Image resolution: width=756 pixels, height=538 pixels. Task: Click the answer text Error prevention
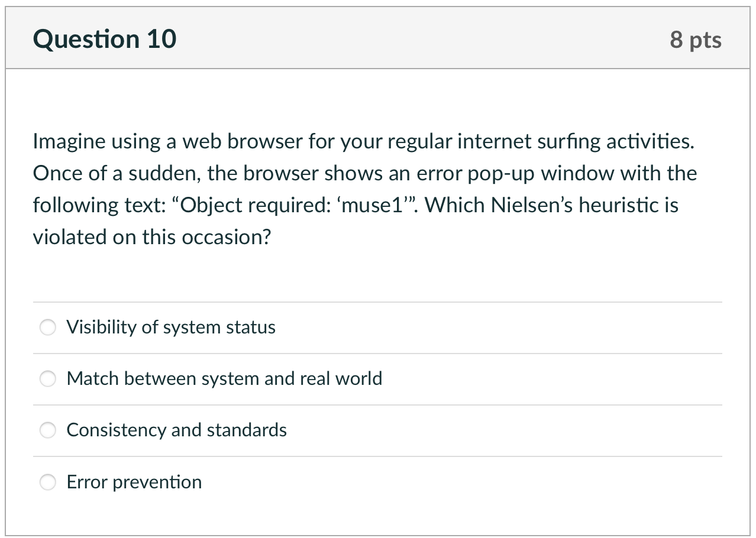tap(134, 482)
